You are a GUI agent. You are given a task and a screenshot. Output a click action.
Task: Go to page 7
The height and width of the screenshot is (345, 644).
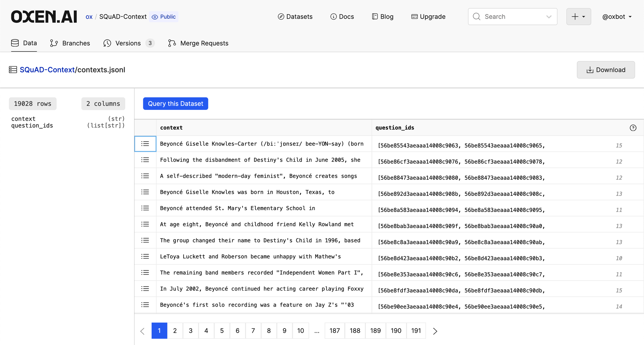[253, 331]
